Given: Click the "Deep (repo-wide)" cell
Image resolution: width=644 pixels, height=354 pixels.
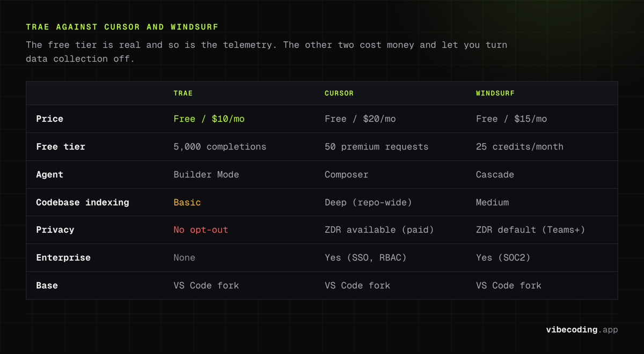Looking at the screenshot, I should point(368,203).
